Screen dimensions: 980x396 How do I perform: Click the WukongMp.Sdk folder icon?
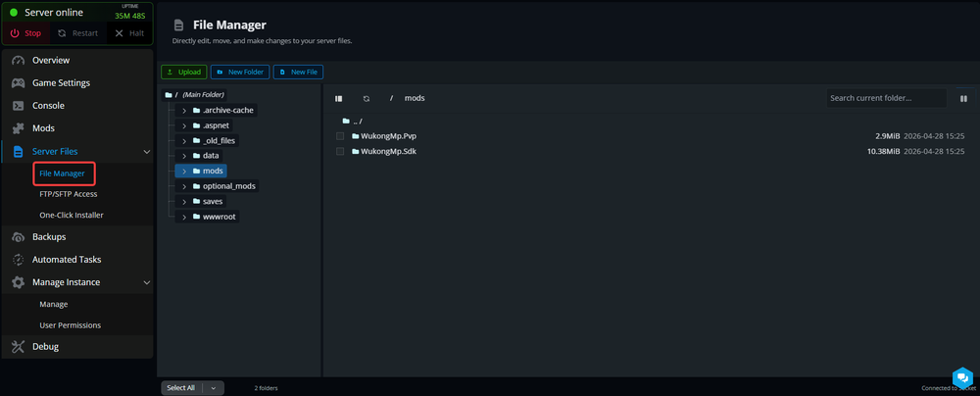[356, 151]
